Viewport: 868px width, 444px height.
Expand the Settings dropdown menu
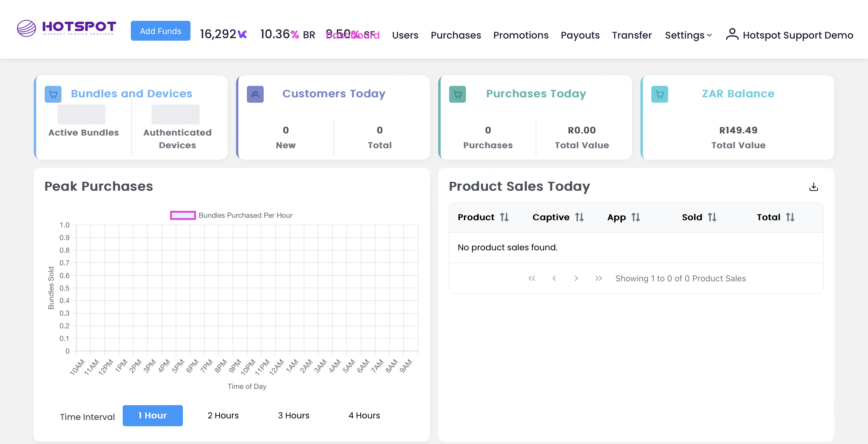(x=688, y=35)
